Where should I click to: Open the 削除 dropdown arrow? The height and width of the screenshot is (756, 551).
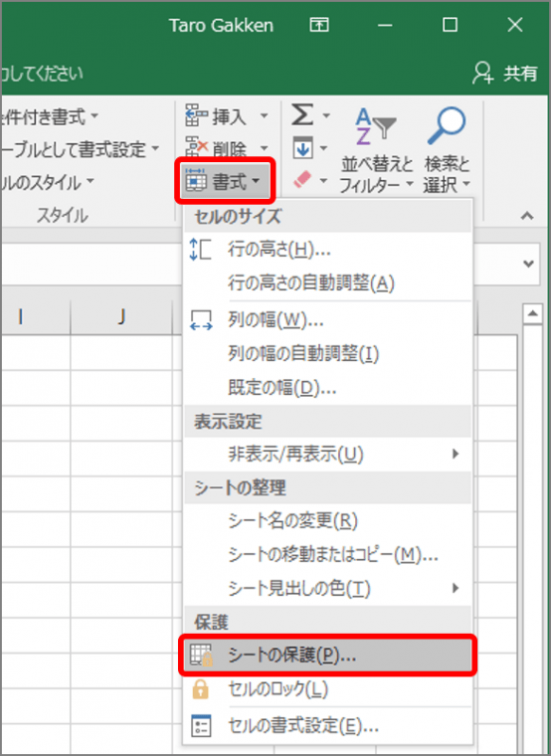[265, 148]
